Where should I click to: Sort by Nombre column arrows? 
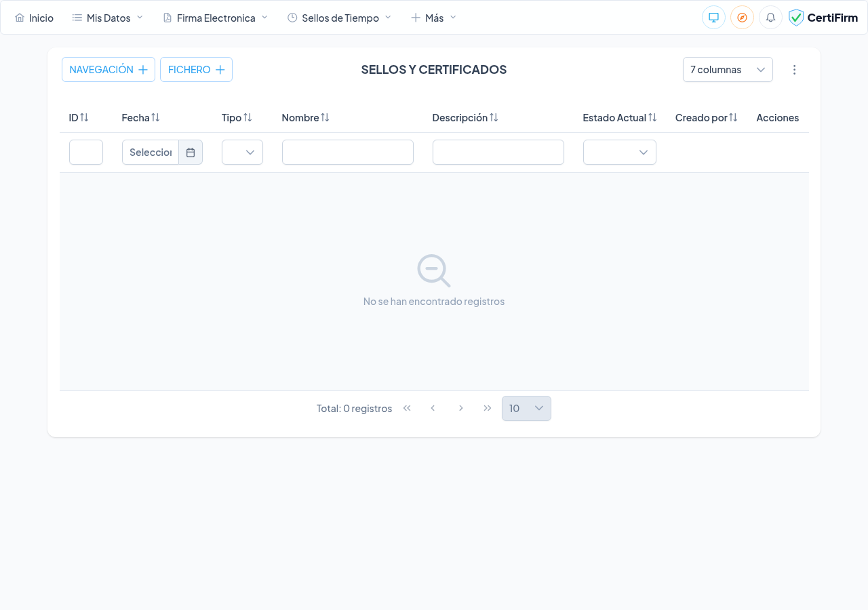pyautogui.click(x=325, y=118)
